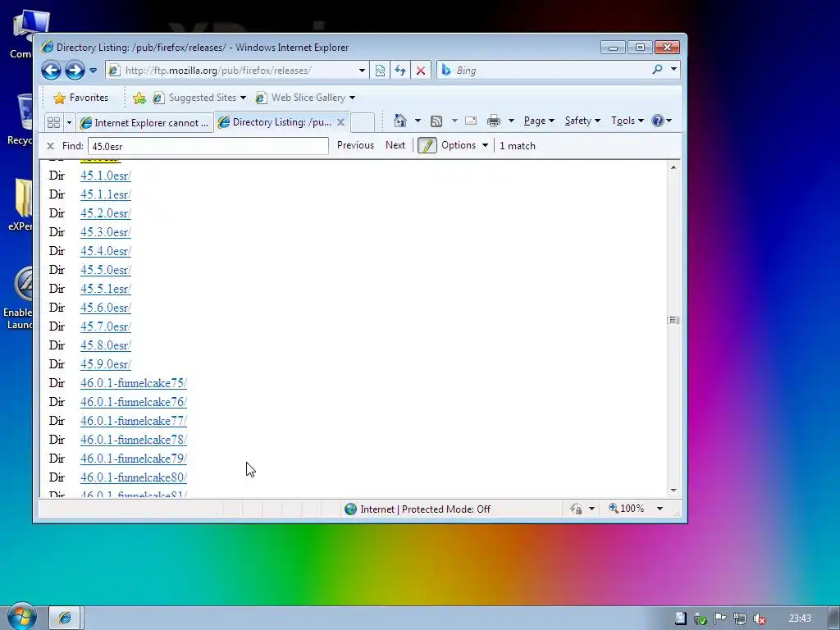Click the network tray icon

point(740,619)
